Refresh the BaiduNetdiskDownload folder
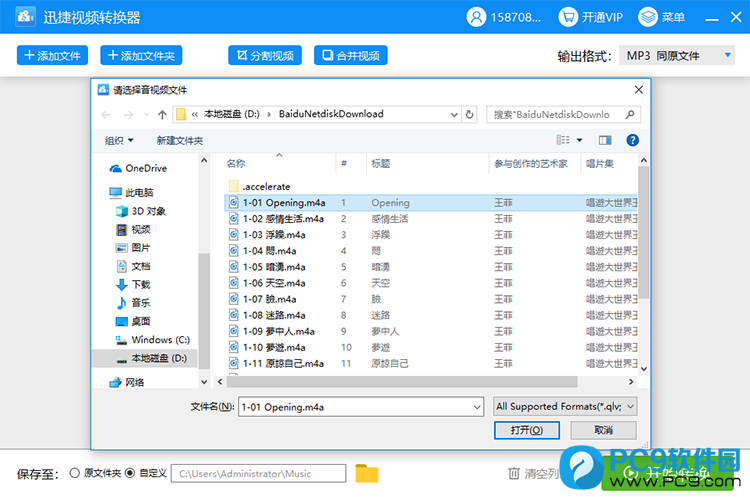Screen dimensions: 750x497 tap(470, 115)
